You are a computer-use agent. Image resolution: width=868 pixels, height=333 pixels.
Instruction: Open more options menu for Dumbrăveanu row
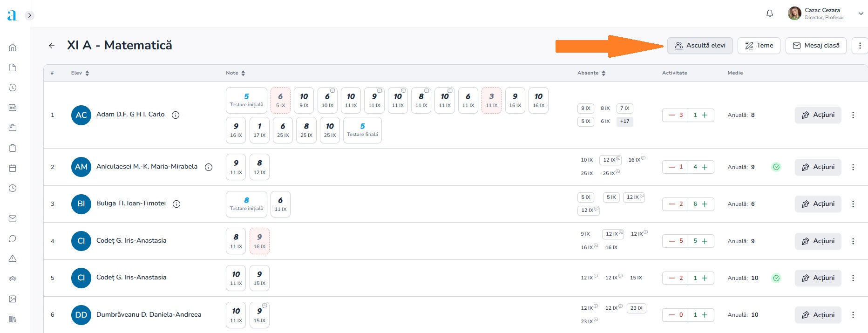853,315
